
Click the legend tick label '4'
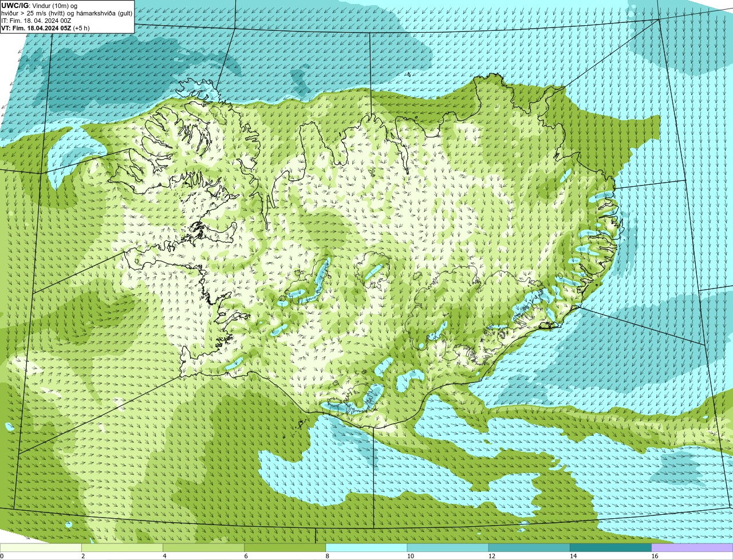(x=164, y=556)
